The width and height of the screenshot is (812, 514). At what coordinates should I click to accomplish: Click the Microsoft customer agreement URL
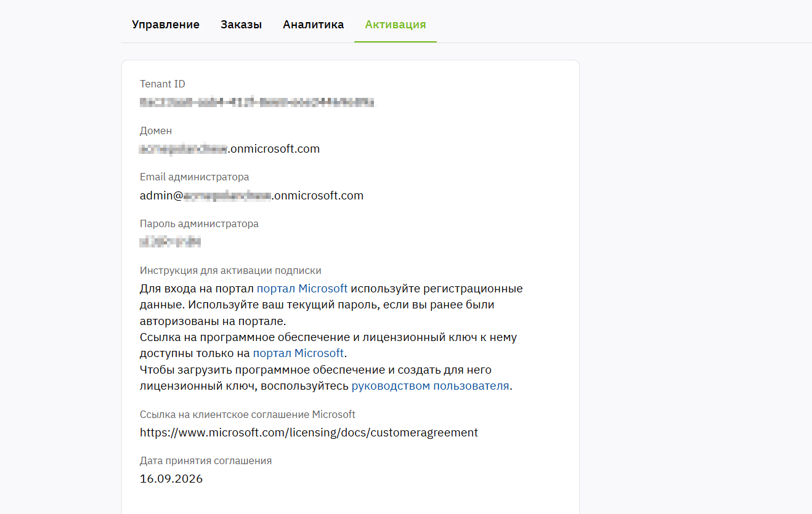point(309,433)
